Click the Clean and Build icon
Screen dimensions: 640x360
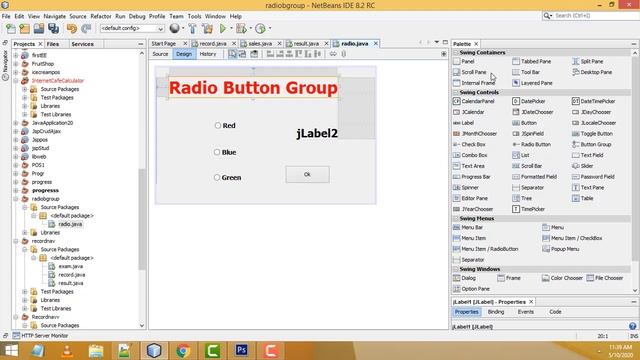(207, 28)
